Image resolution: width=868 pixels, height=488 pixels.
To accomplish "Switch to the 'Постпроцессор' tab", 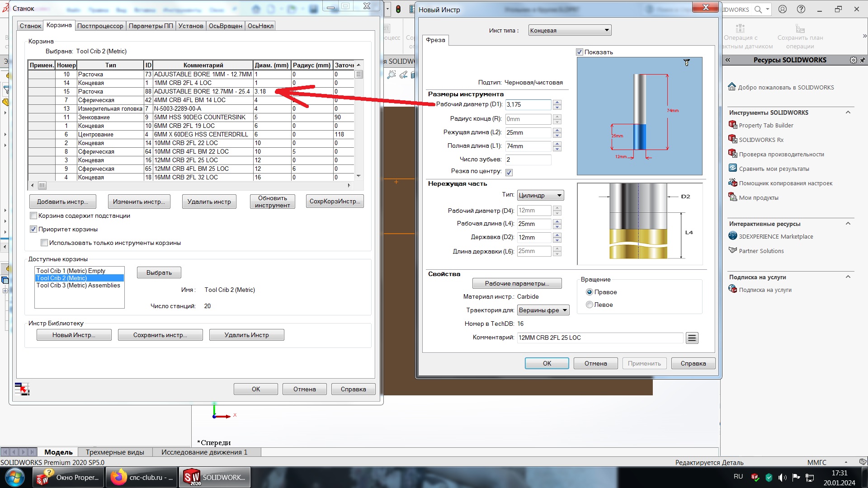I will click(x=100, y=26).
